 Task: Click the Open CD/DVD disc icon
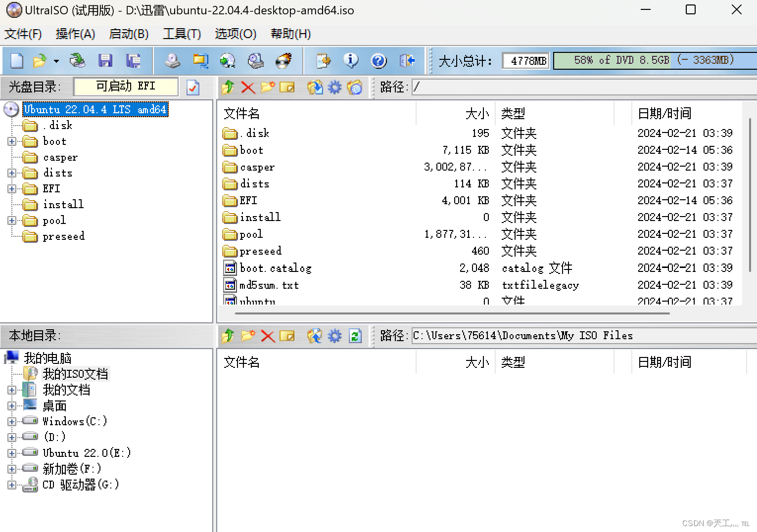77,61
